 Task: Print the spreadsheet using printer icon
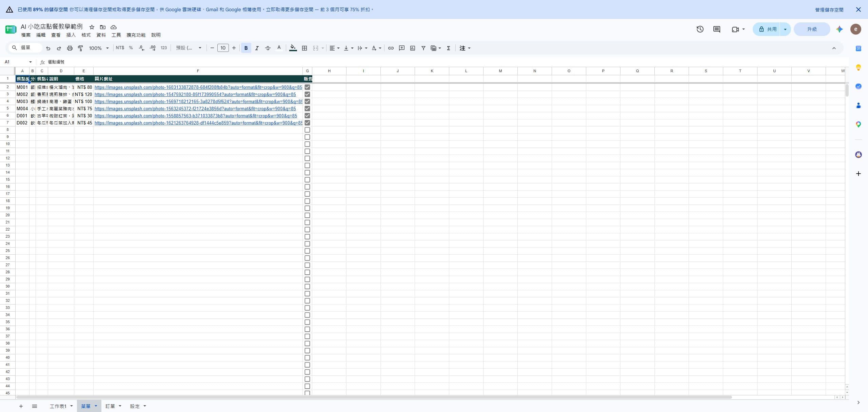70,48
